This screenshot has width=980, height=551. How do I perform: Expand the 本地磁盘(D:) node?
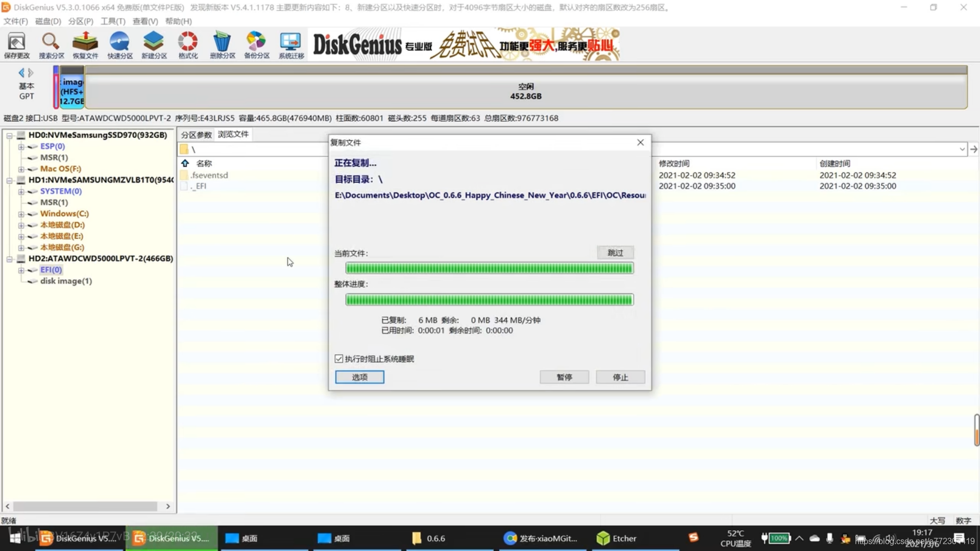pos(21,225)
